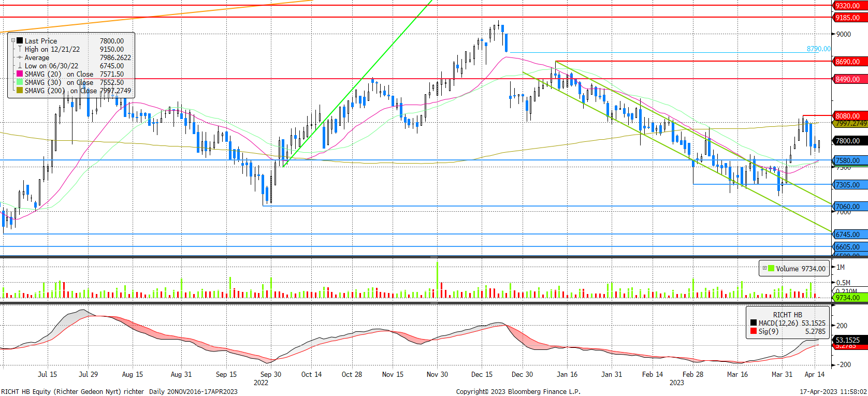Collapse the Last Price legend tree

point(13,40)
